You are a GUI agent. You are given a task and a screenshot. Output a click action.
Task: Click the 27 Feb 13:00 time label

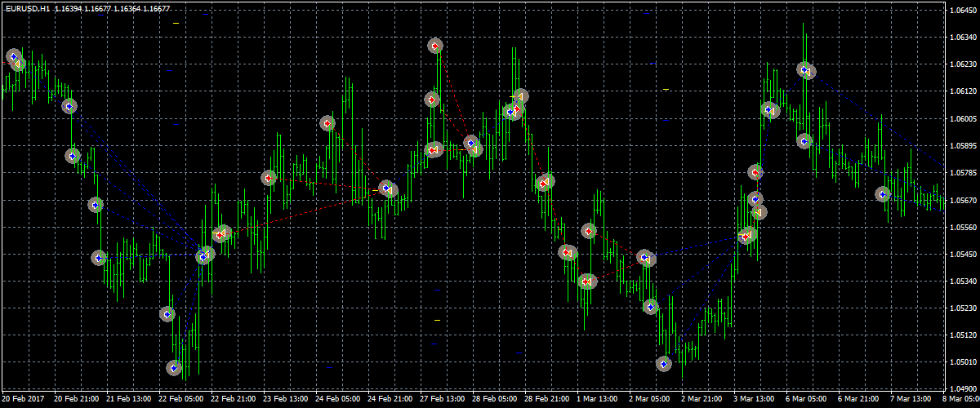pos(443,400)
